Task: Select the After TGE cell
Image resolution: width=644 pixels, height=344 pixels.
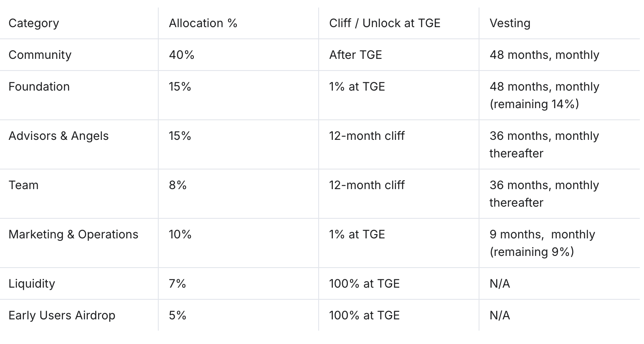Action: tap(355, 55)
